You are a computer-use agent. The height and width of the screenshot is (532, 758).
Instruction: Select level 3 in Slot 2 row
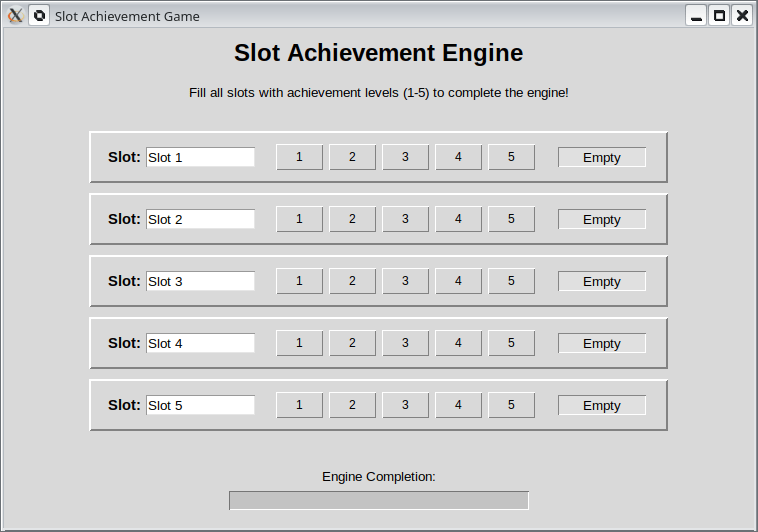coord(405,219)
